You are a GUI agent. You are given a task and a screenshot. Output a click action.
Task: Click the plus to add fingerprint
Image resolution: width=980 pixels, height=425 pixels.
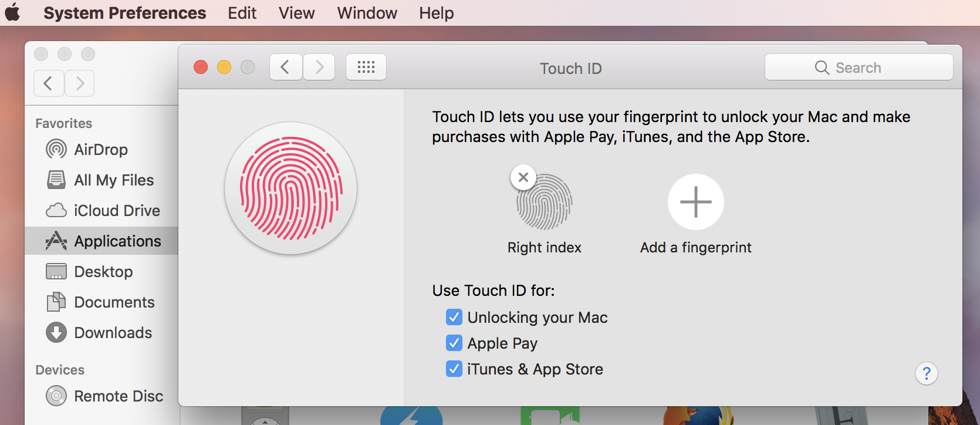tap(695, 202)
